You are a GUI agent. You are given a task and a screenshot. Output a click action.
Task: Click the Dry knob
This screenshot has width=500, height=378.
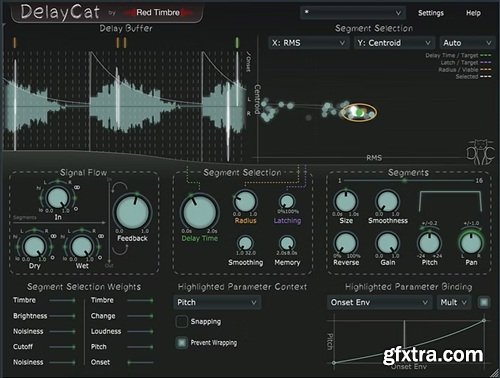(x=34, y=247)
